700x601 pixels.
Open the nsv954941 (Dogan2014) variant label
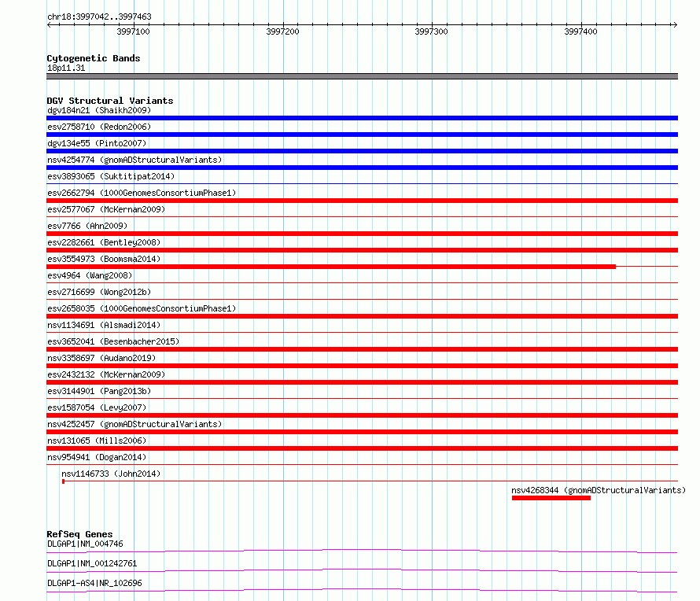click(97, 457)
